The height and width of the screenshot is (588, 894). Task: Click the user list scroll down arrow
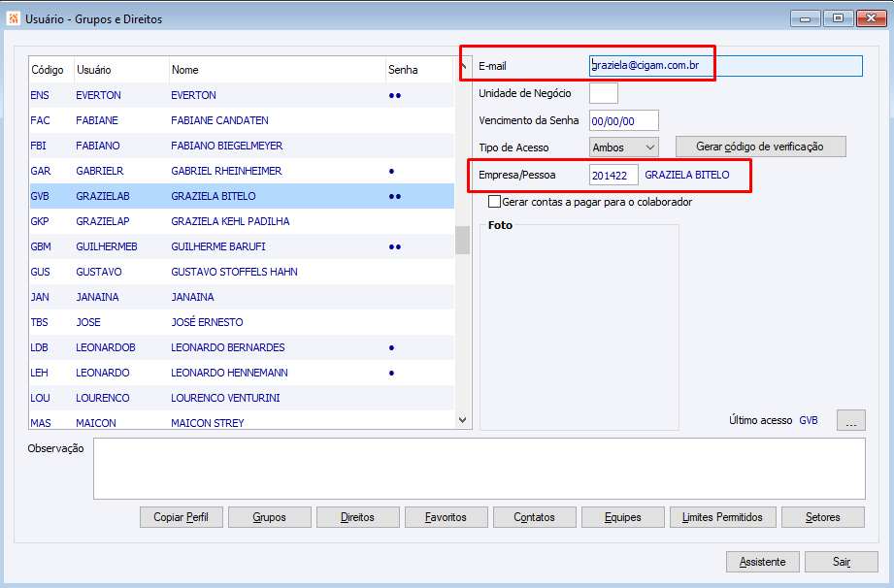point(462,420)
